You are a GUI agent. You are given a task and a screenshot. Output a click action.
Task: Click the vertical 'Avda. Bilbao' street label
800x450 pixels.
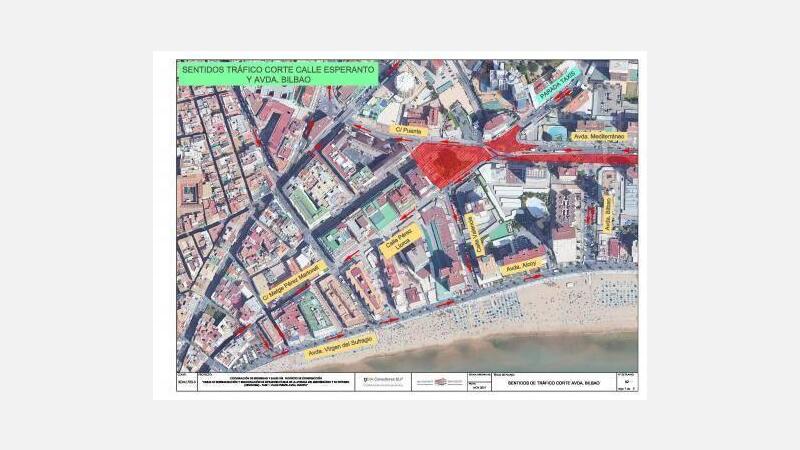coord(607,215)
